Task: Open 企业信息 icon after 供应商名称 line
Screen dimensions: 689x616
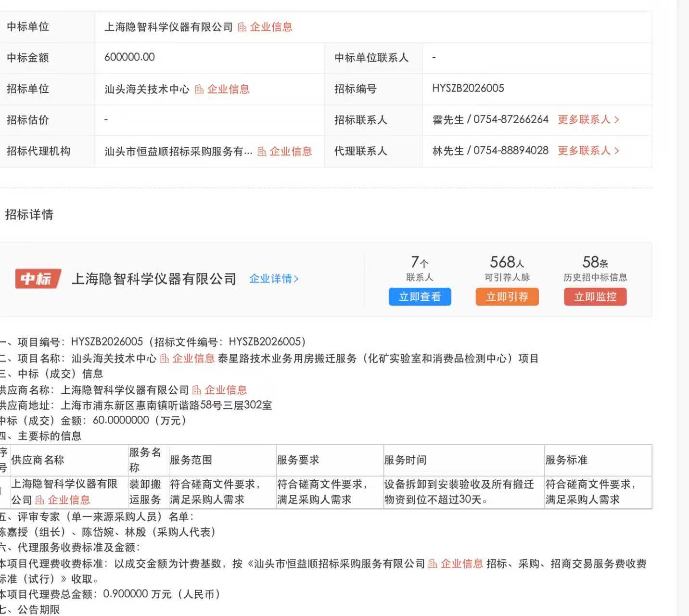Action: tap(197, 390)
